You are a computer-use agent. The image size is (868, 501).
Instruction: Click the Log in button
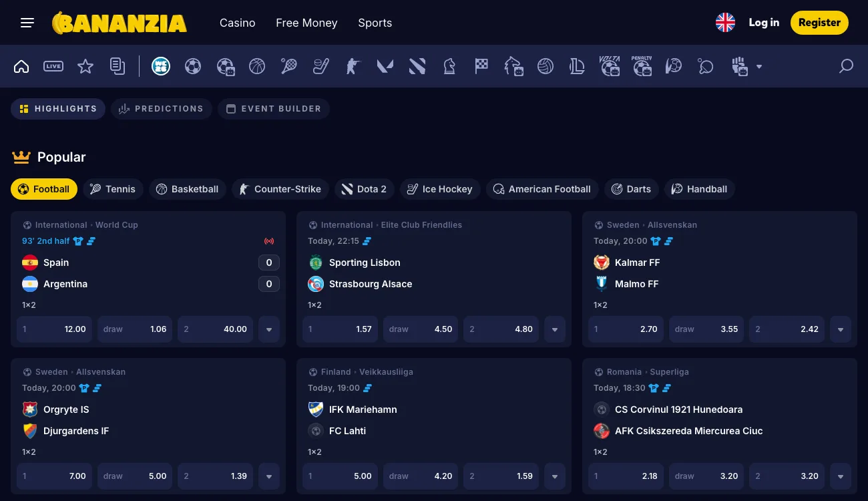(x=764, y=23)
